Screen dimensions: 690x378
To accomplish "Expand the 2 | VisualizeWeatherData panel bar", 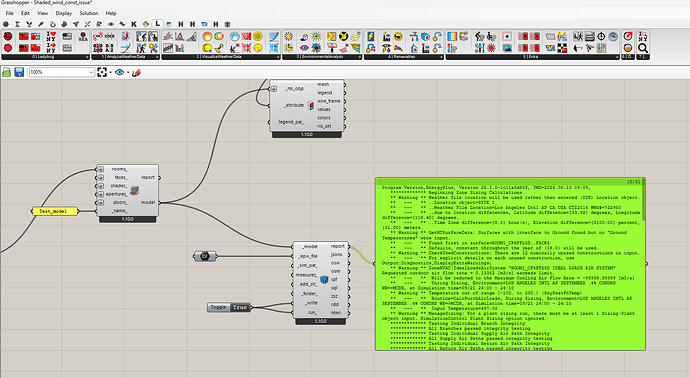I will coord(221,57).
